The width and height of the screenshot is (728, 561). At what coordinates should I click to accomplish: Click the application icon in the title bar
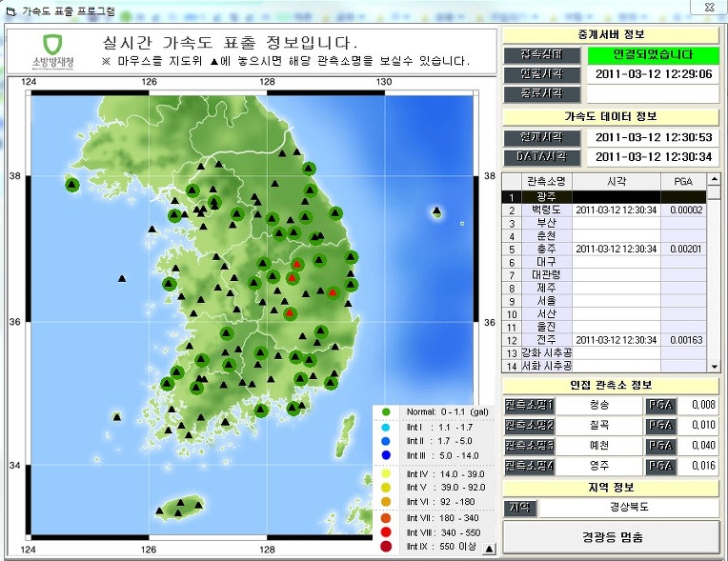[10, 9]
